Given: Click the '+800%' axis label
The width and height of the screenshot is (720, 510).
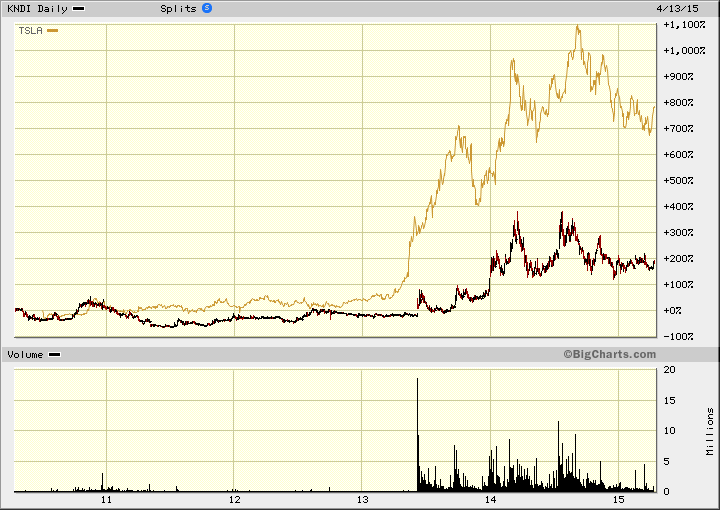Looking at the screenshot, I should (x=678, y=102).
